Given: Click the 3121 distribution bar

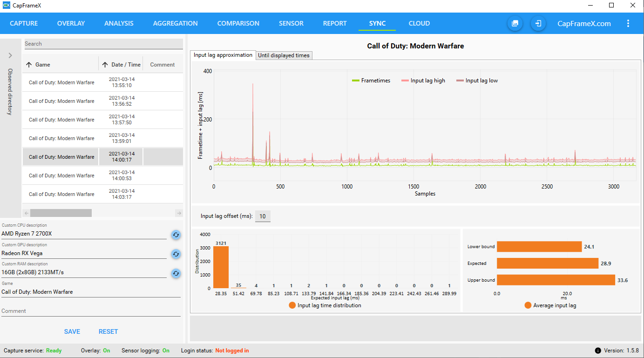Looking at the screenshot, I should pos(221,267).
